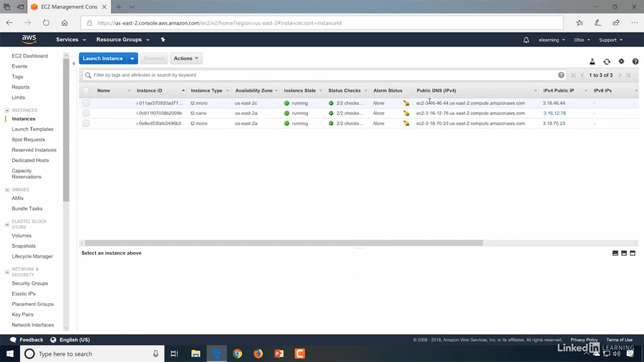This screenshot has height=362, width=644.
Task: Click the help question mark icon
Action: (635, 62)
